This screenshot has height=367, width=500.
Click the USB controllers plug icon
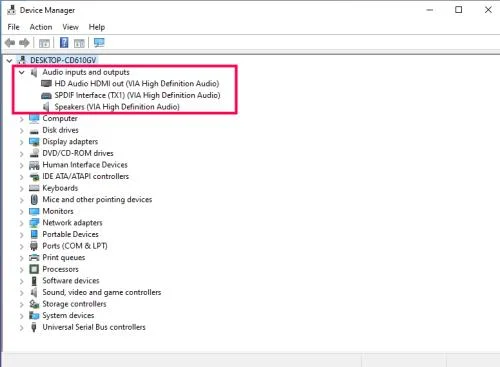pos(34,327)
